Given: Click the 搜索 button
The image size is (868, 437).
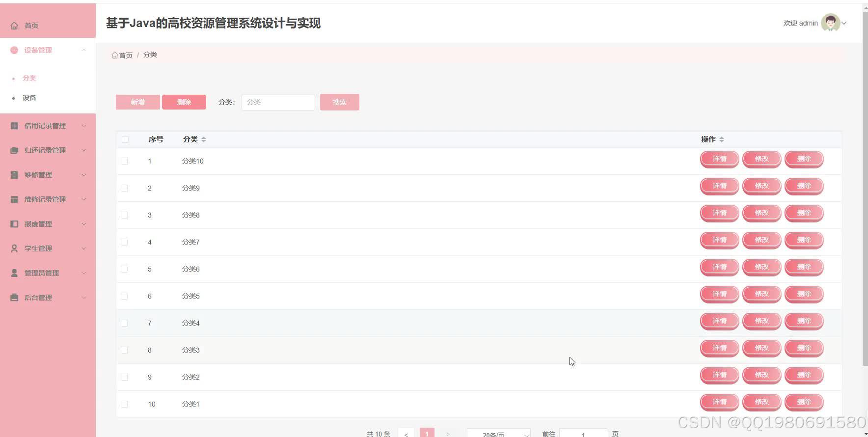Looking at the screenshot, I should 340,102.
